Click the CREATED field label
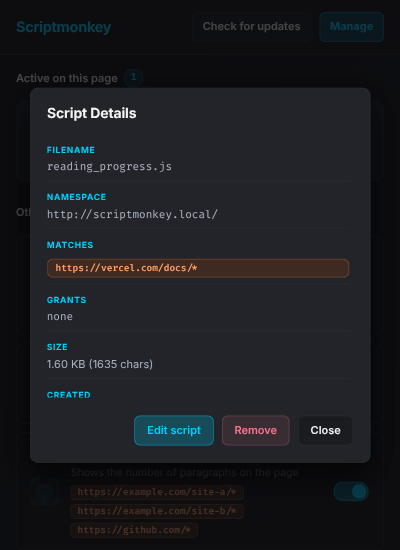 [69, 395]
